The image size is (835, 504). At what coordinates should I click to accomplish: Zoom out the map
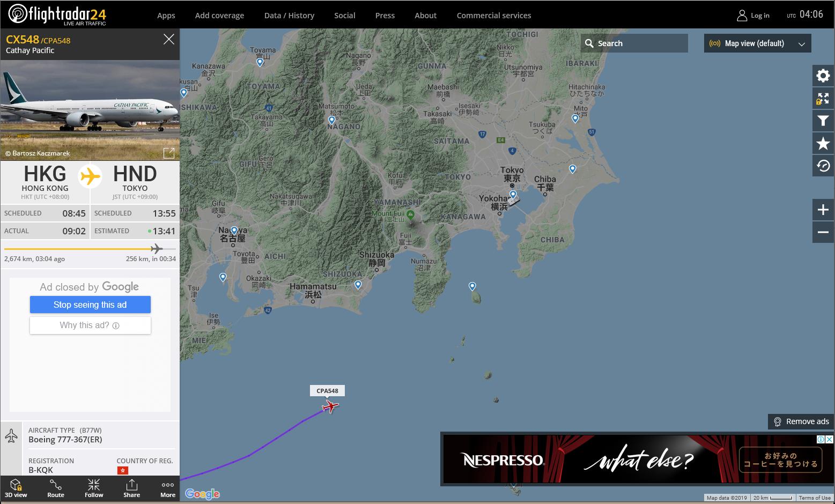823,232
